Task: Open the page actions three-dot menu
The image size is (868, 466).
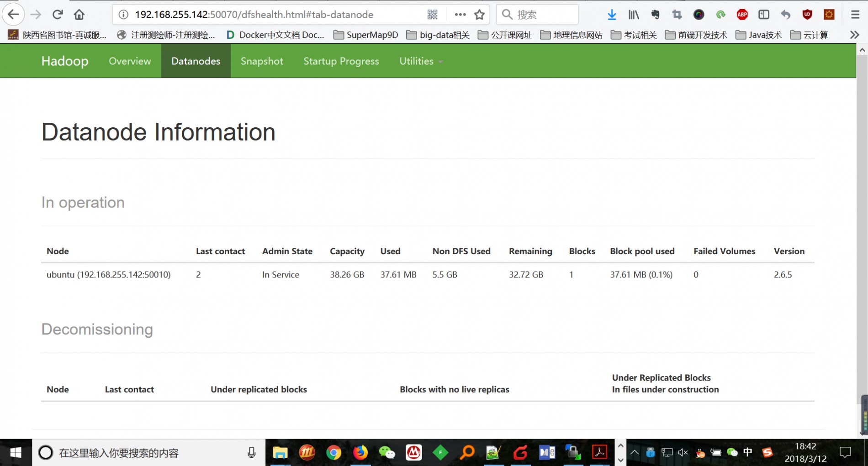Action: coord(460,15)
